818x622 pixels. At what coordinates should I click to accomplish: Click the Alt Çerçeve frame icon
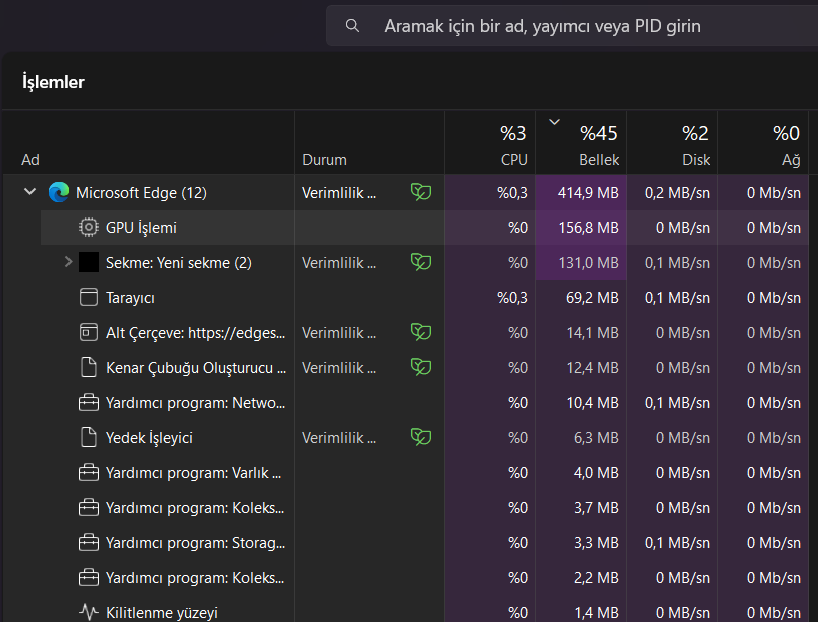(89, 332)
